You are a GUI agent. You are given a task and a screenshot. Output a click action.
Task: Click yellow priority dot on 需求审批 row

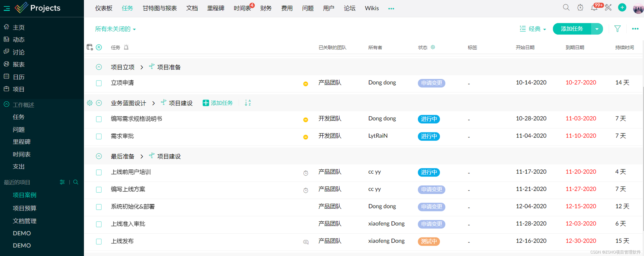pyautogui.click(x=306, y=137)
